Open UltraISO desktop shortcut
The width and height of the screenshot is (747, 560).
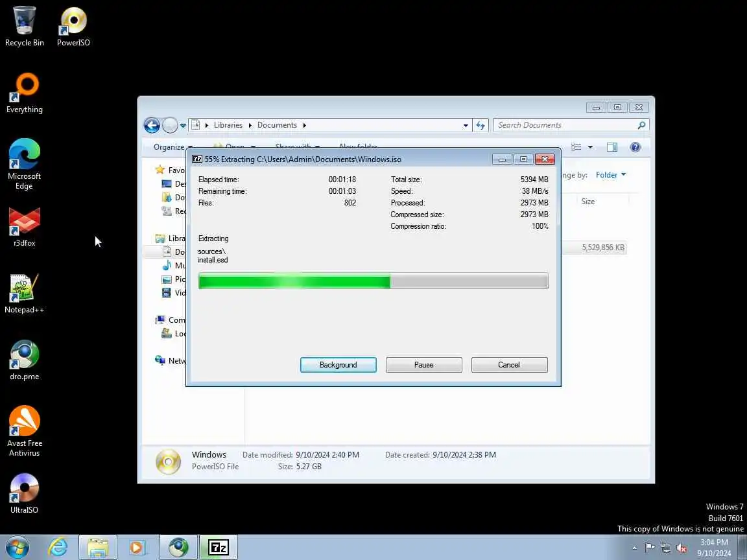click(x=24, y=494)
